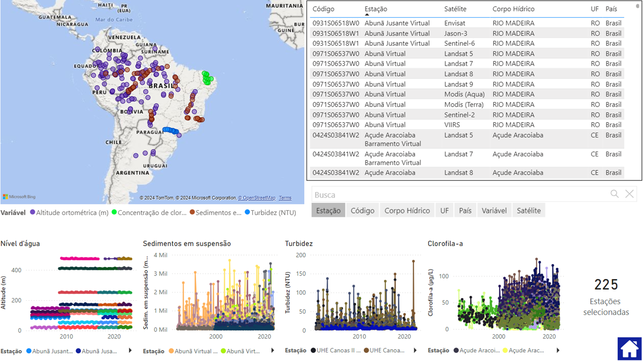
Task: Click the brown Sedimentos legend dot
Action: click(192, 213)
